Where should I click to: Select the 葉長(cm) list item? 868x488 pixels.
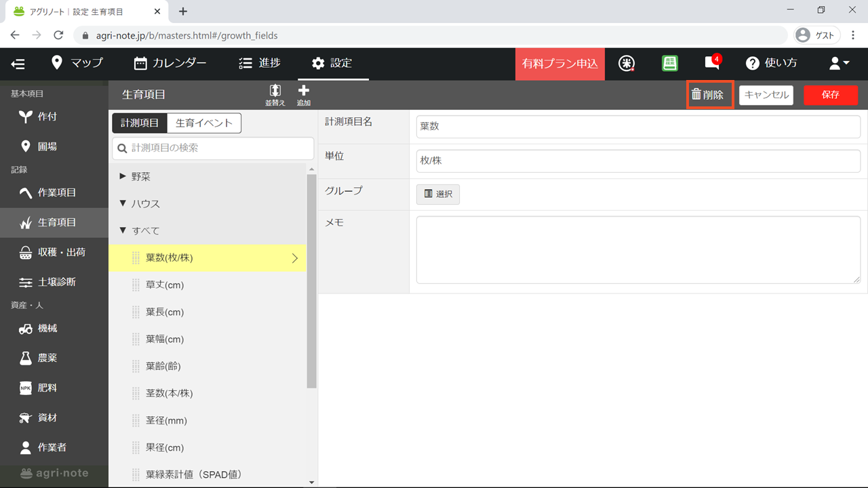coord(208,312)
